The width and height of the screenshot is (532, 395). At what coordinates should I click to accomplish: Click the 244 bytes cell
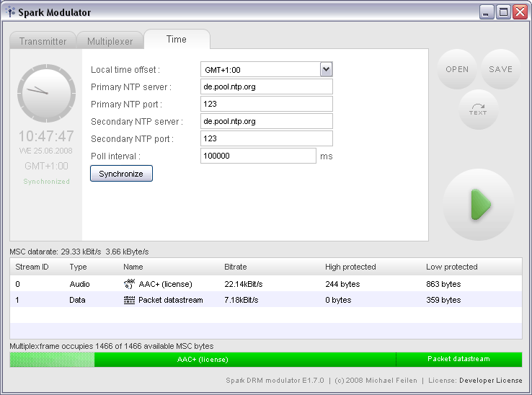pyautogui.click(x=342, y=284)
